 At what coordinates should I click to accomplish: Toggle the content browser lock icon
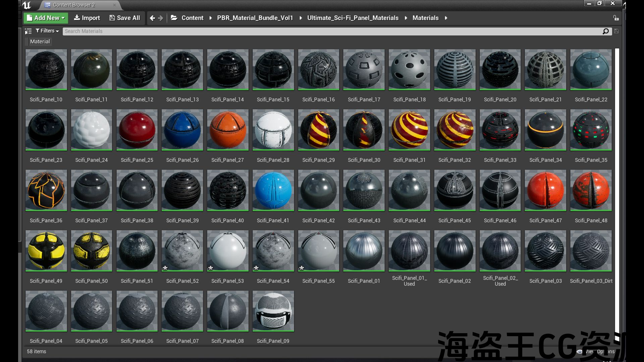(615, 18)
